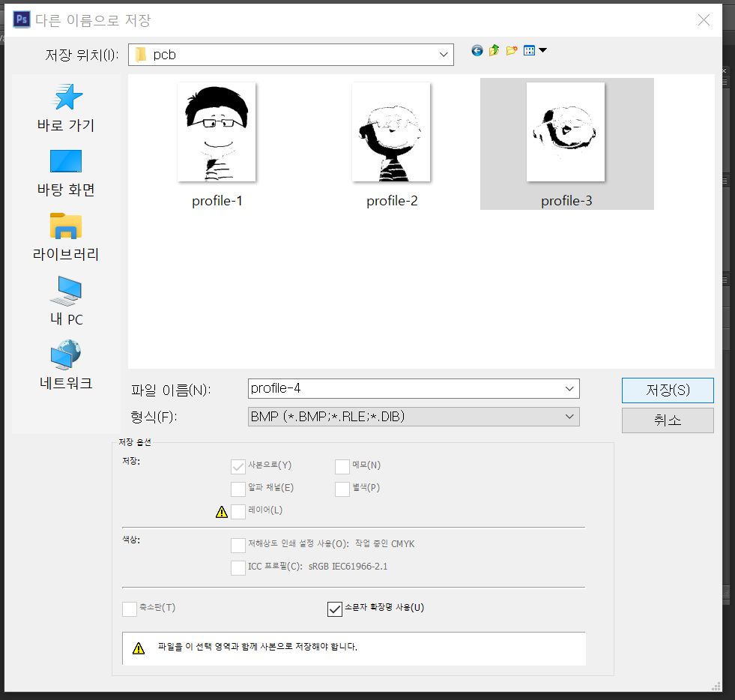Open the Quick access (바로 가기) shortcut
This screenshot has width=735, height=700.
[66, 109]
